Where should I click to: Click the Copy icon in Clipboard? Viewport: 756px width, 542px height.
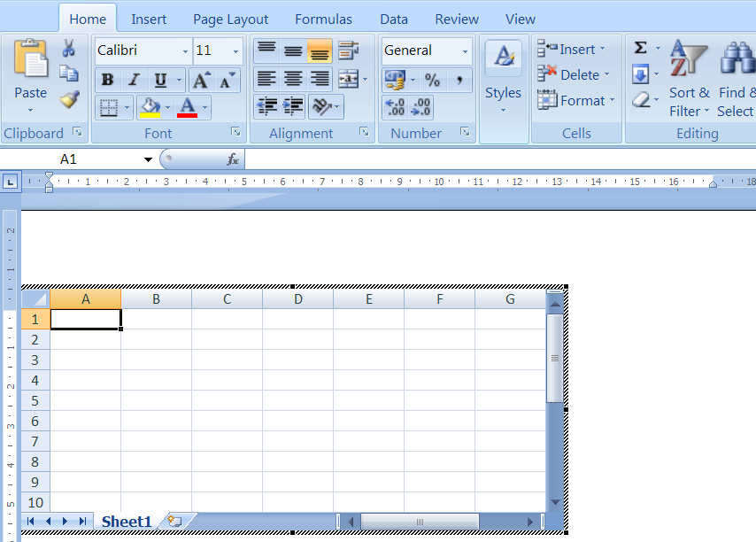coord(69,74)
